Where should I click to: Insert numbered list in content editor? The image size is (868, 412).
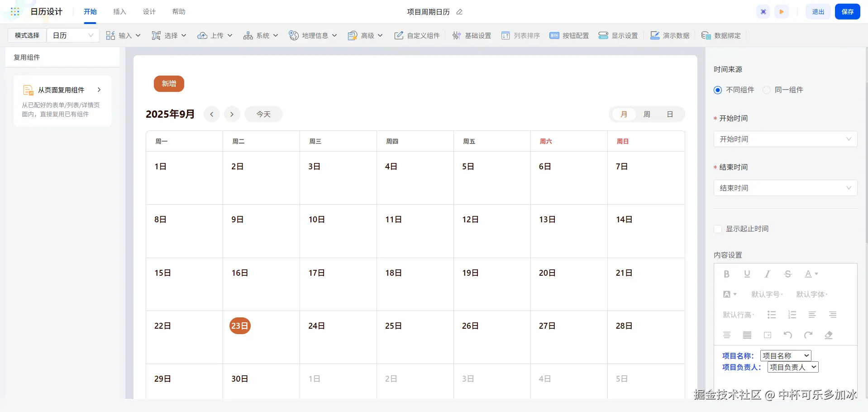click(x=792, y=315)
